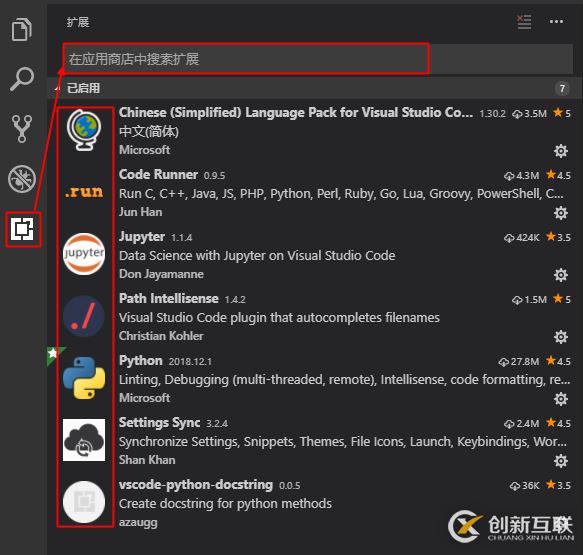Open the Explorer files view
The height and width of the screenshot is (555, 583).
click(x=22, y=29)
